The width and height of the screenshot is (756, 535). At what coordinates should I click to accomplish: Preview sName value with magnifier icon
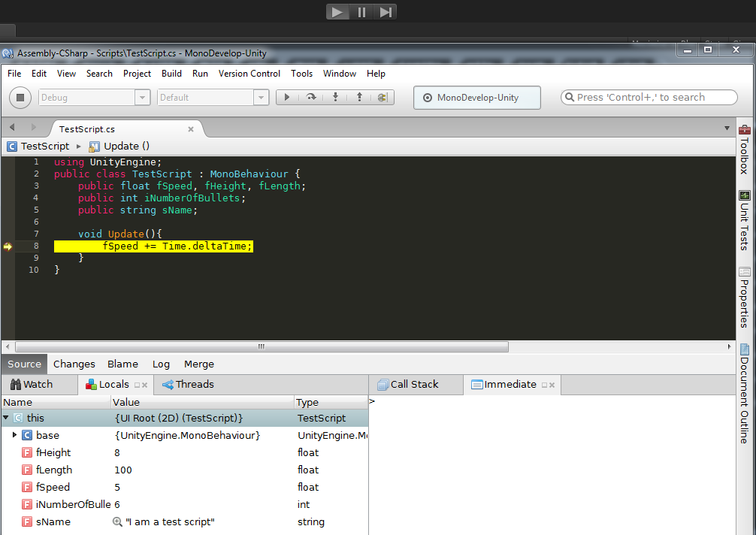click(117, 521)
